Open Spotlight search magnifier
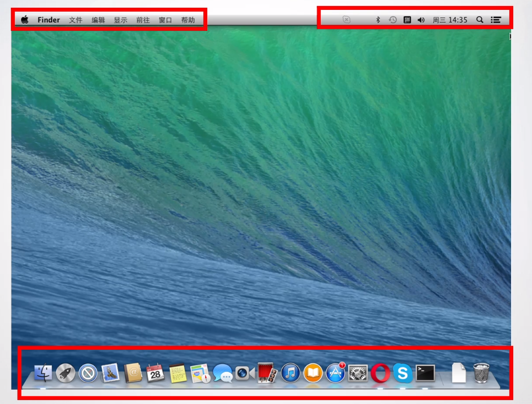The image size is (532, 404). click(480, 20)
